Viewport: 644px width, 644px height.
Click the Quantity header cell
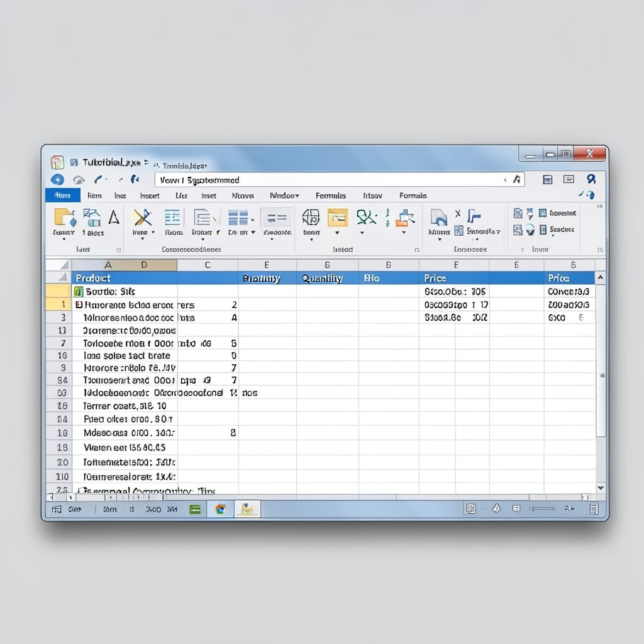tap(327, 278)
